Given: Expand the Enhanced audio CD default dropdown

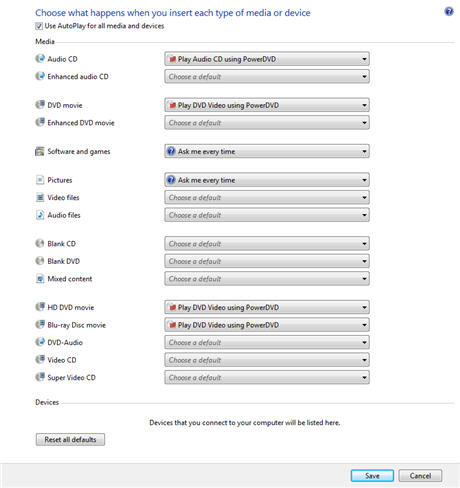Looking at the screenshot, I should pos(267,77).
